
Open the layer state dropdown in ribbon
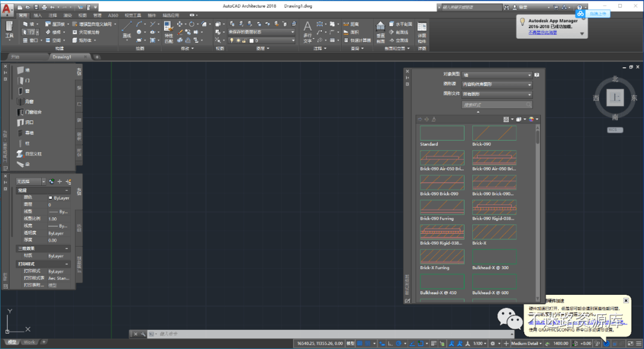[x=261, y=32]
